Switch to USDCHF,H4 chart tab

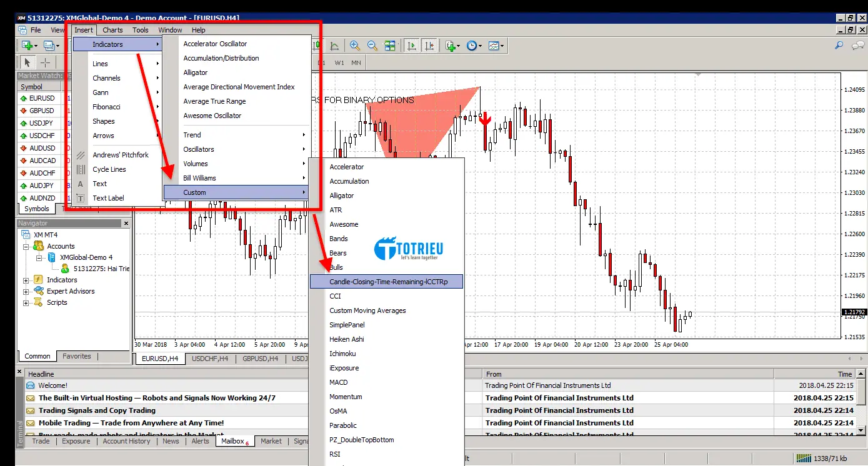coord(210,359)
